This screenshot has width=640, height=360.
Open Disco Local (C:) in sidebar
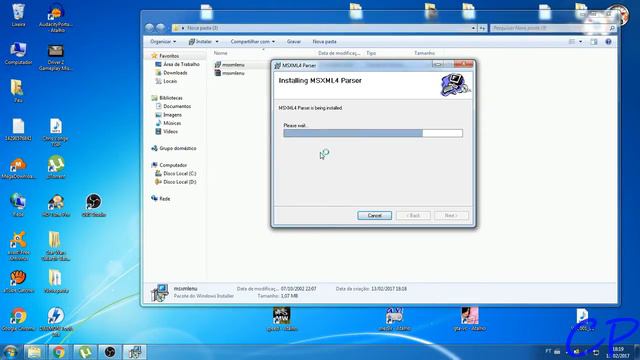180,173
